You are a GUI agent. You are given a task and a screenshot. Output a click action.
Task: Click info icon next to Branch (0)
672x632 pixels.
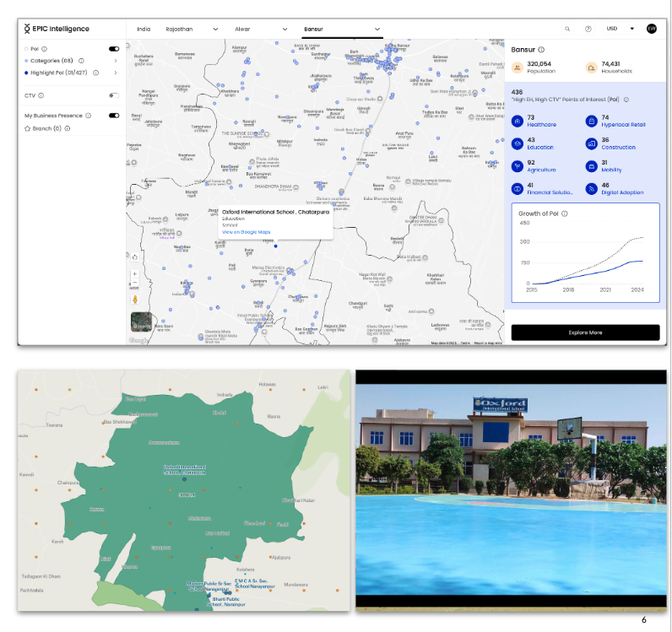click(x=68, y=128)
